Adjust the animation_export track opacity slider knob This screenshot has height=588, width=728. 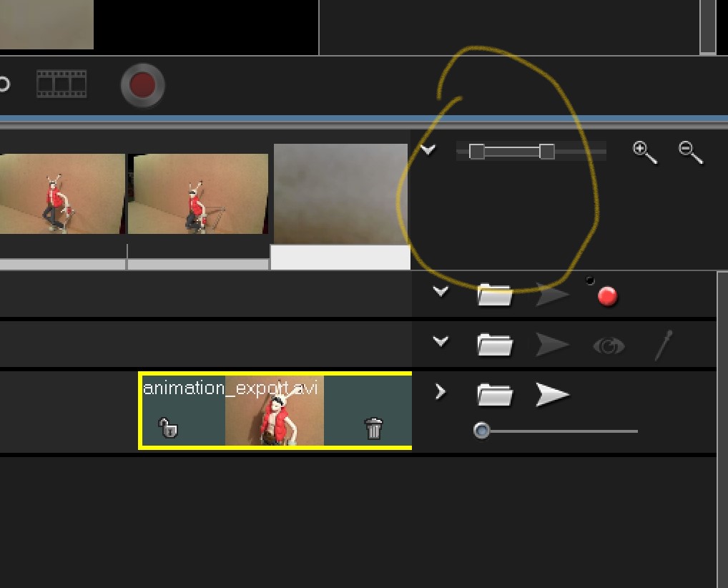(481, 431)
